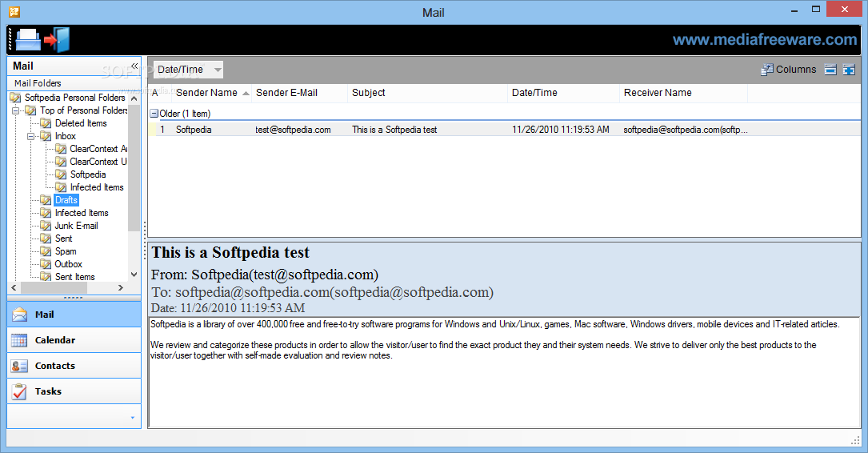Select the ClearContext A folder
The image size is (868, 453).
(98, 149)
